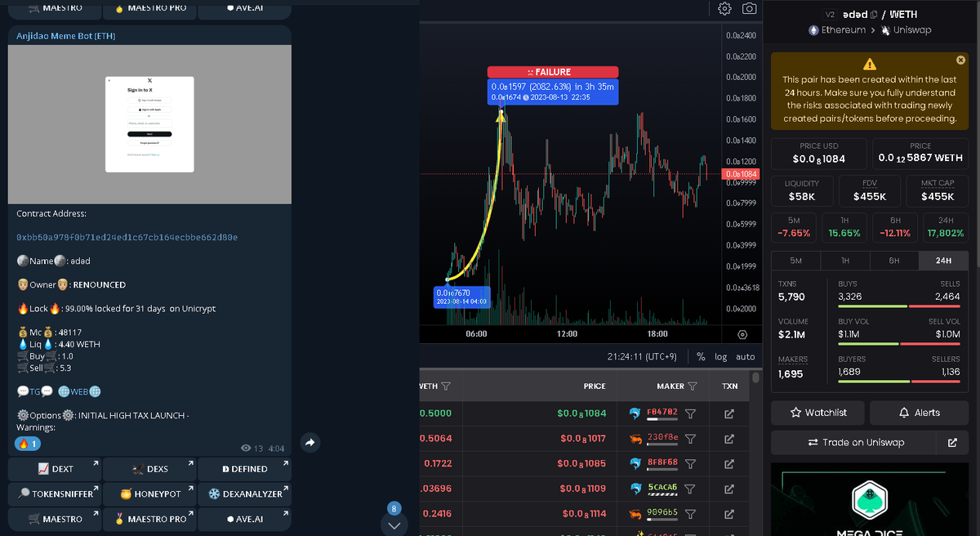This screenshot has width=980, height=536.
Task: Open transaction link for F84782 row
Action: 729,413
